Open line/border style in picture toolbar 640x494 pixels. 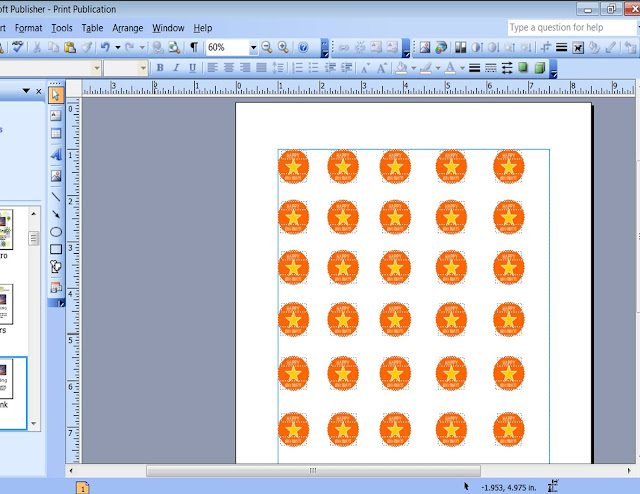pyautogui.click(x=562, y=47)
